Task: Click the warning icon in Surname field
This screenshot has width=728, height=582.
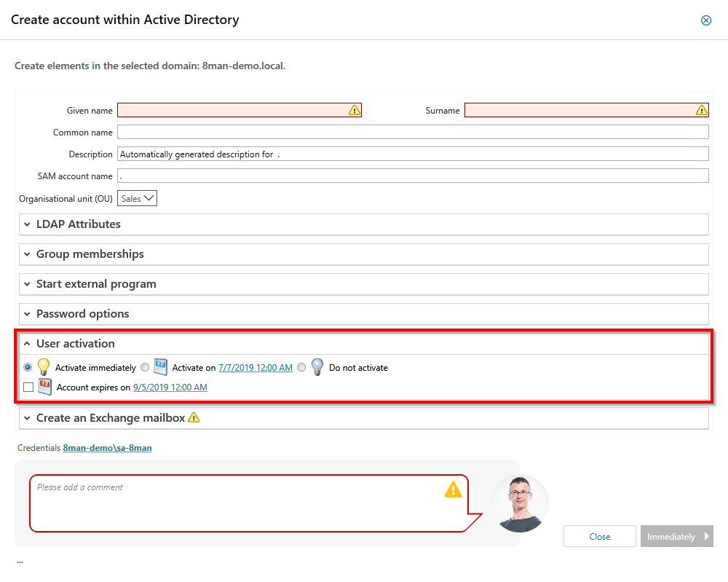Action: (x=701, y=110)
